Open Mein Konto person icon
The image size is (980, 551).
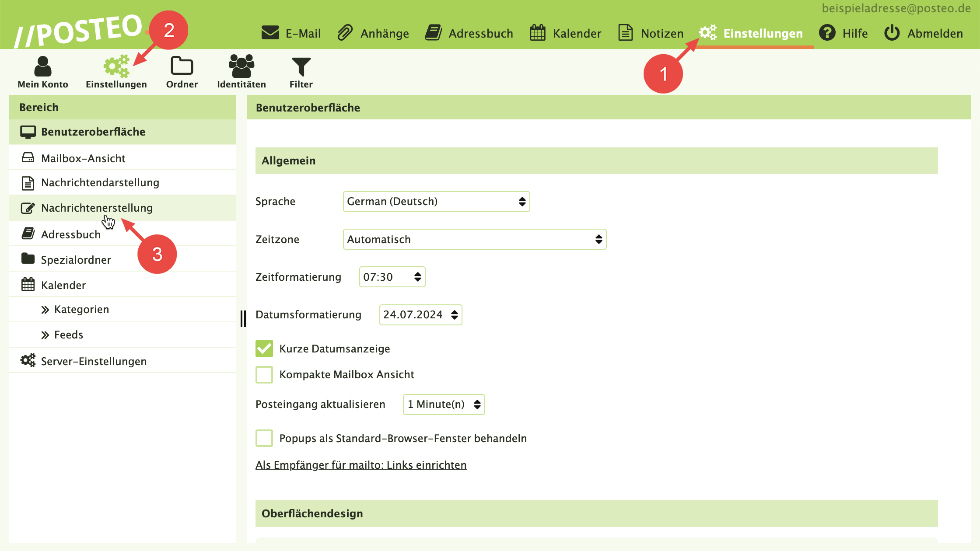(43, 66)
